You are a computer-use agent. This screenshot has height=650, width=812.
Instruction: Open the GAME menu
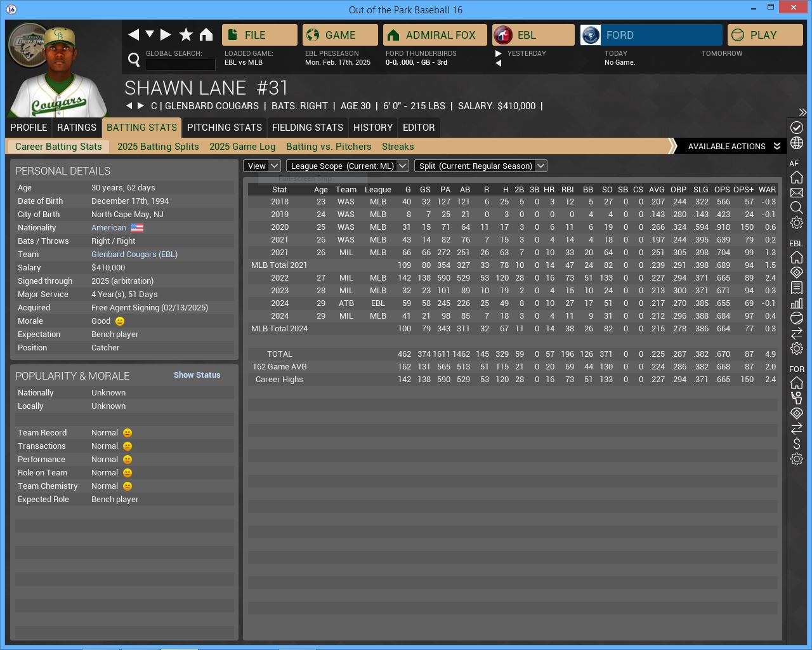click(340, 35)
